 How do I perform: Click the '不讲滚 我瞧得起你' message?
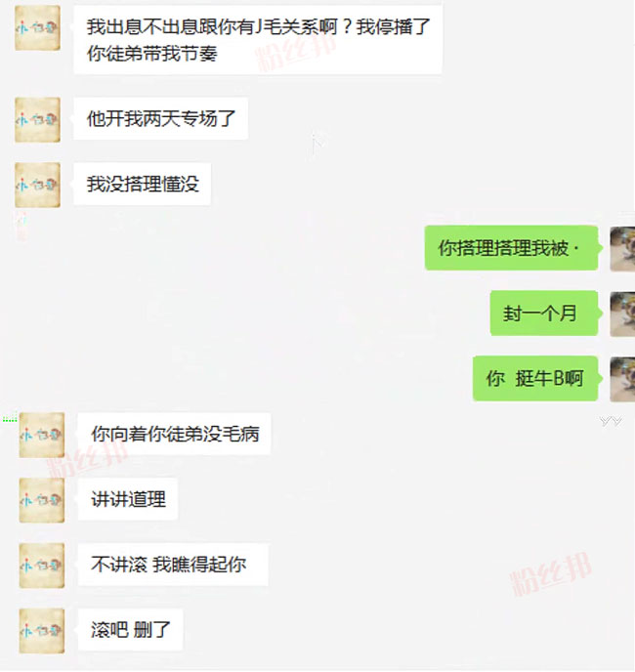[x=173, y=565]
